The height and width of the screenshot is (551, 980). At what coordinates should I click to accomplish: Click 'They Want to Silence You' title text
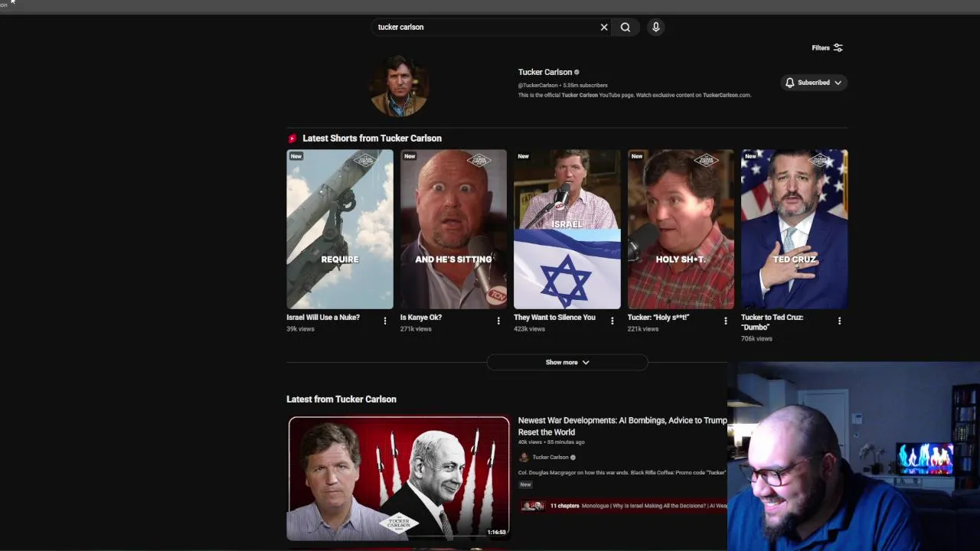pyautogui.click(x=554, y=318)
